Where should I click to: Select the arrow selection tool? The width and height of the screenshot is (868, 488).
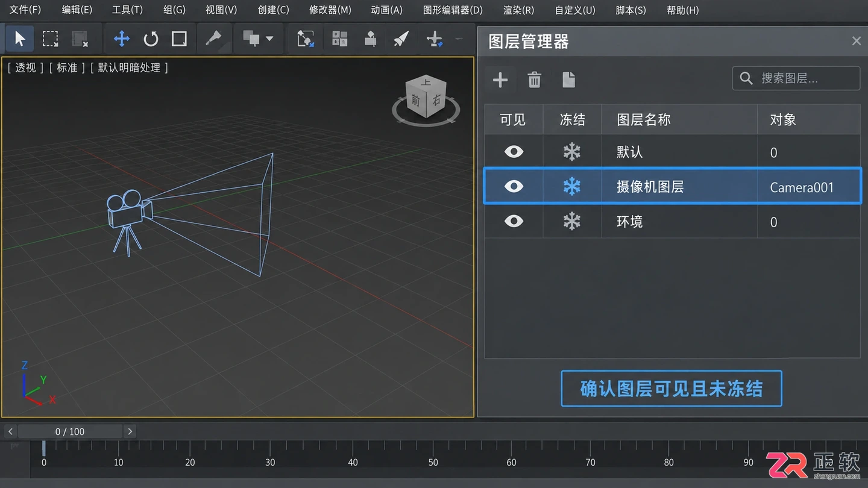20,39
